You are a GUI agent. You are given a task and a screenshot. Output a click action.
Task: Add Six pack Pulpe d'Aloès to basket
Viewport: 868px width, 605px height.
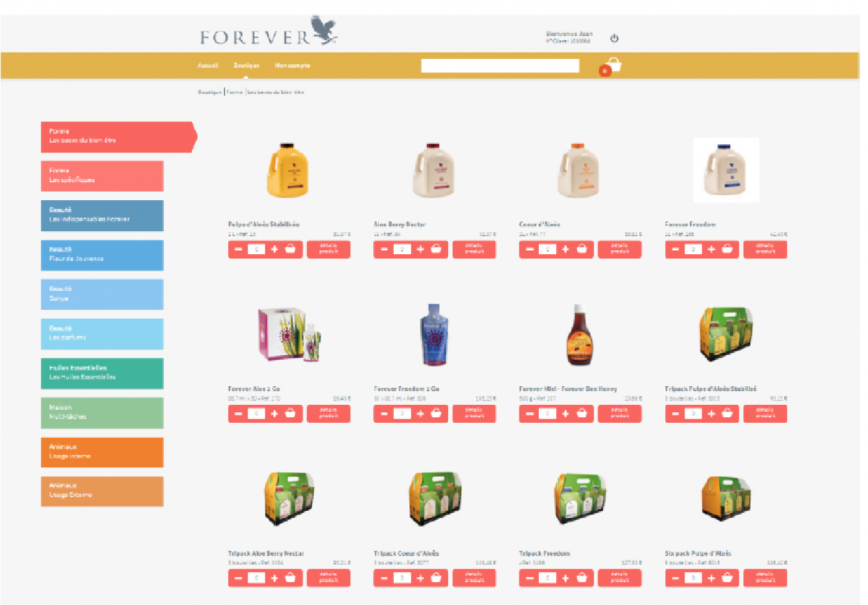727,578
